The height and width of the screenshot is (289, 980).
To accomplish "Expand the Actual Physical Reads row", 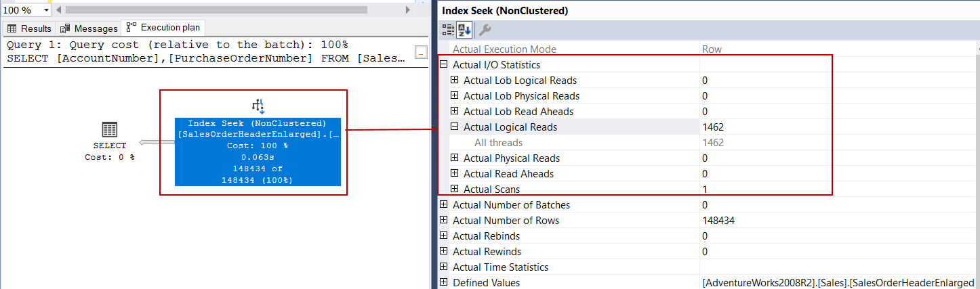I will pyautogui.click(x=455, y=158).
